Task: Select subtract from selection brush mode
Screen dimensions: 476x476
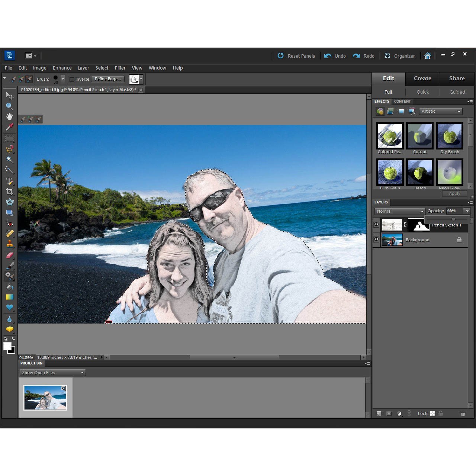Action: pyautogui.click(x=29, y=79)
